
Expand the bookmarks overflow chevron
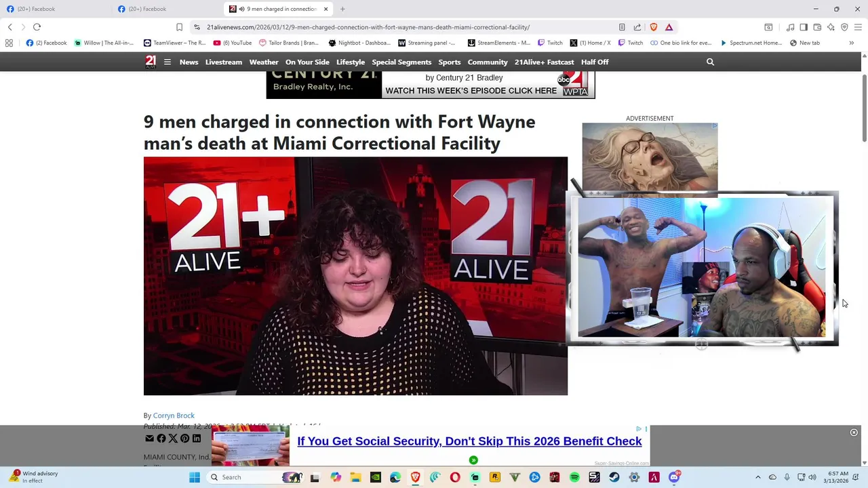852,43
